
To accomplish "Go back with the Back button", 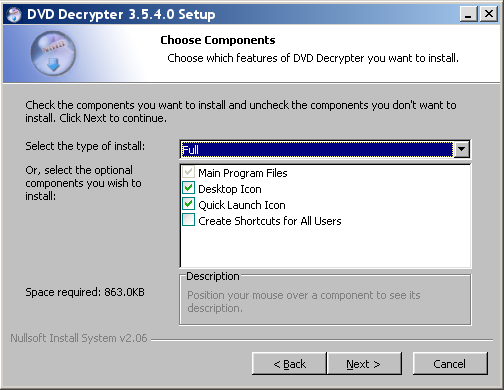I will tap(289, 364).
